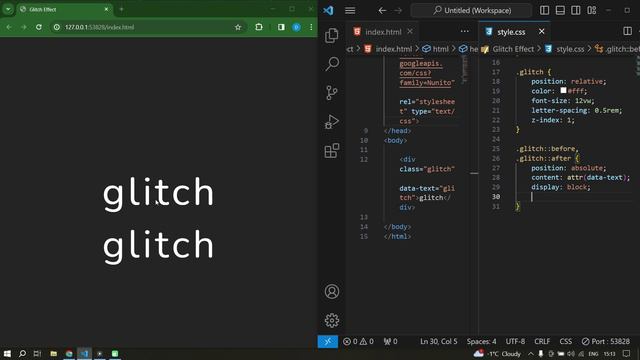This screenshot has height=360, width=640.
Task: Open File Explorer from the taskbar
Action: [x=53, y=353]
